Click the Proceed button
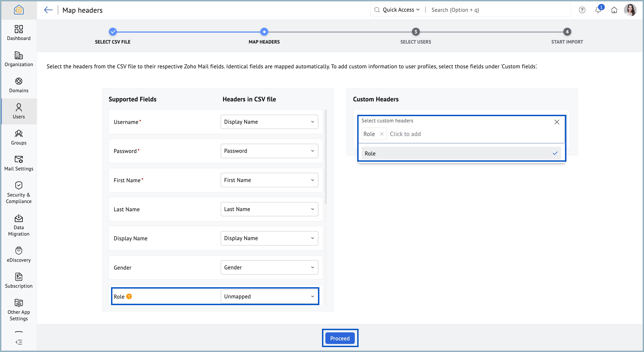The height and width of the screenshot is (352, 644). [x=339, y=338]
